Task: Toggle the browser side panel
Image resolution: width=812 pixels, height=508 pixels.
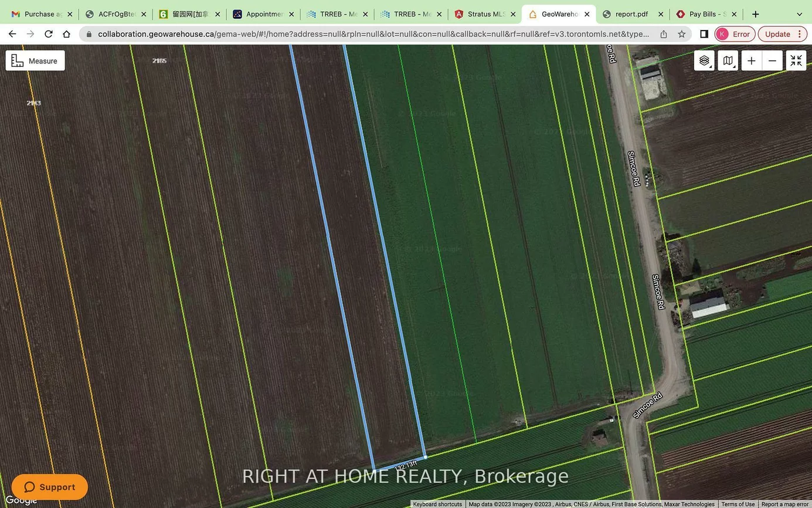Action: [704, 34]
